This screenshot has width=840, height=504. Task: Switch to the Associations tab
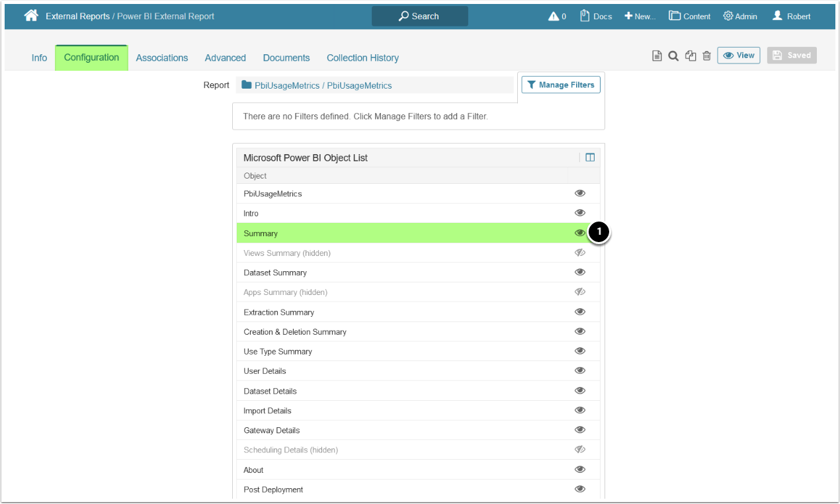(162, 58)
